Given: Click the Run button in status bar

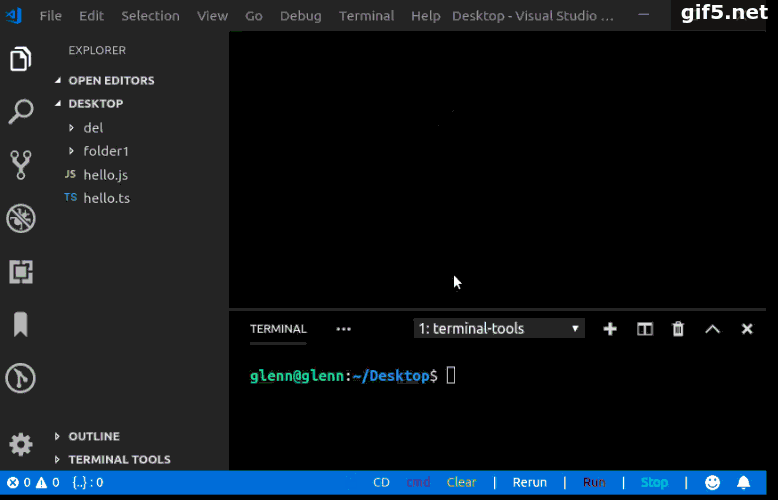Looking at the screenshot, I should click(594, 482).
